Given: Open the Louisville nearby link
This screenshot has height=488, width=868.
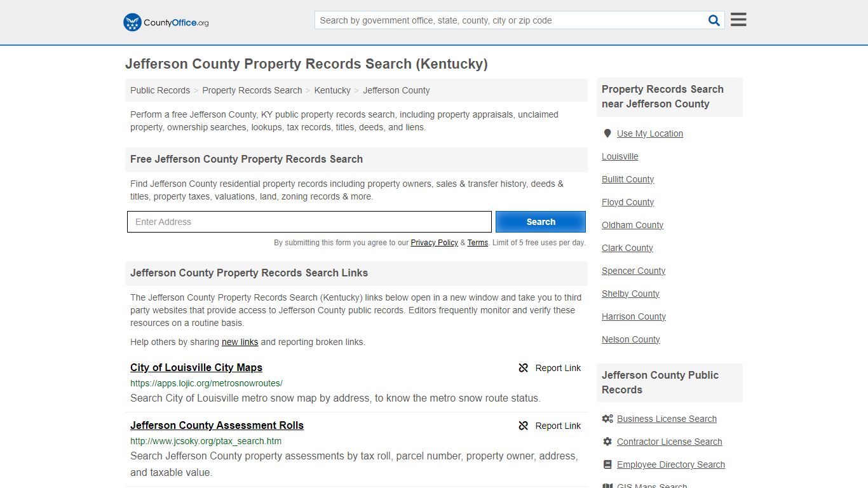Looking at the screenshot, I should (620, 156).
